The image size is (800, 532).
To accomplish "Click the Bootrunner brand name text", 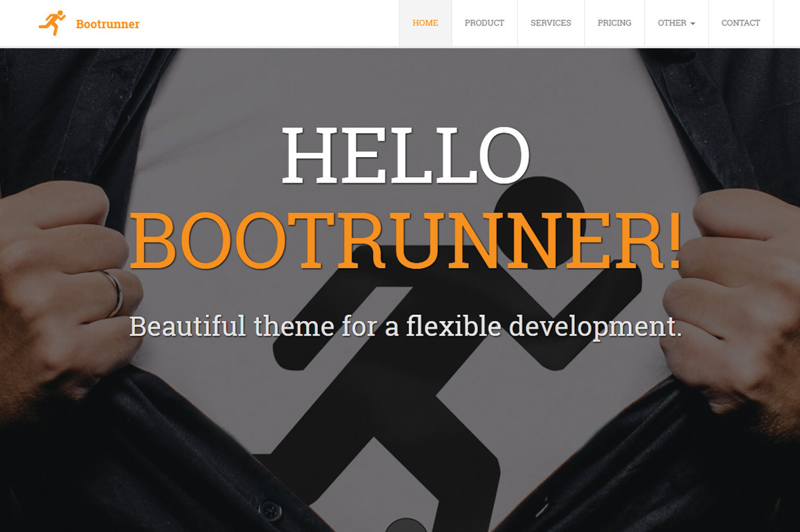I will [x=107, y=23].
